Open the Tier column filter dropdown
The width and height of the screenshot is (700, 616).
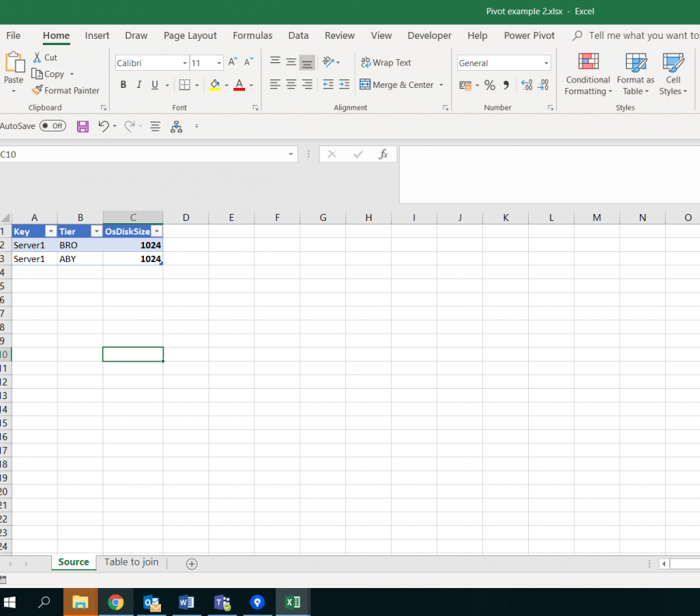(96, 231)
